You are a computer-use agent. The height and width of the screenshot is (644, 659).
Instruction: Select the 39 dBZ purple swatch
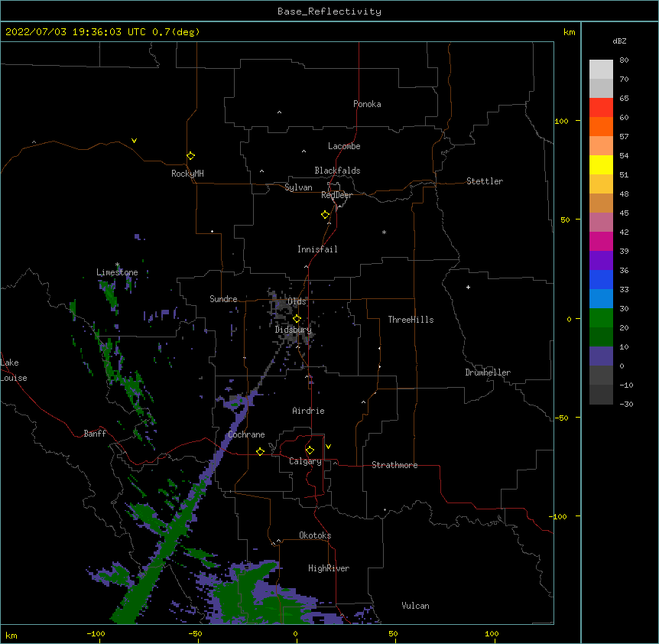pyautogui.click(x=601, y=260)
